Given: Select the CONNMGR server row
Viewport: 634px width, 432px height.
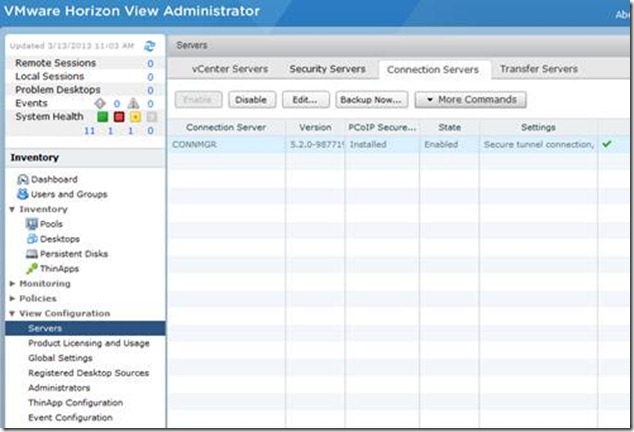Looking at the screenshot, I should pyautogui.click(x=399, y=144).
